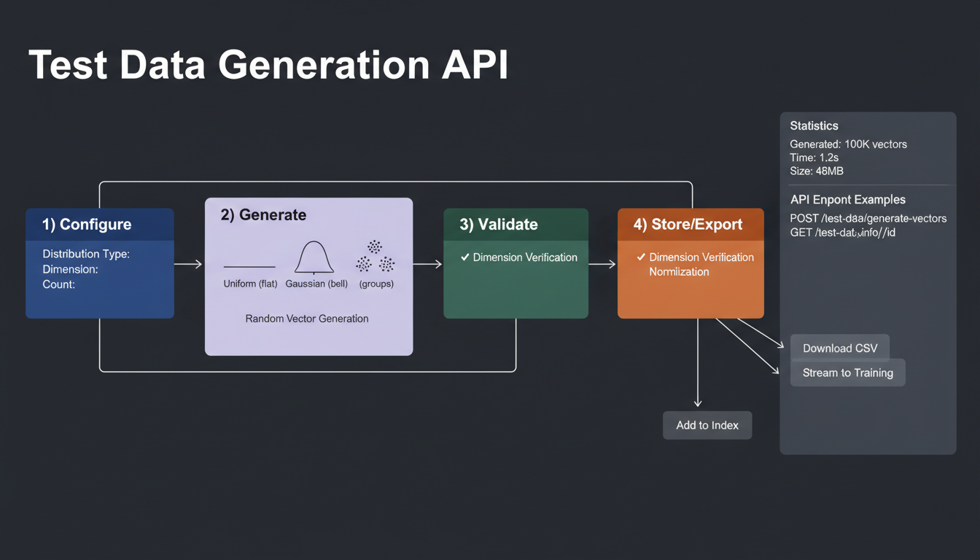This screenshot has height=560, width=980.
Task: Switch to the Statistics section
Action: click(814, 125)
